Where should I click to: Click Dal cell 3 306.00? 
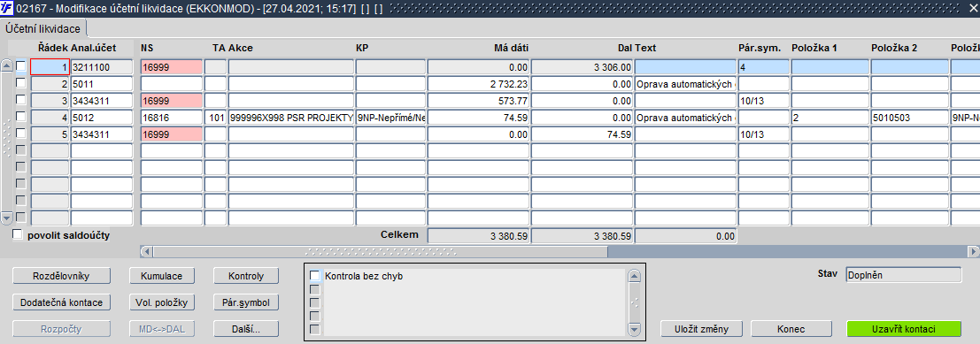(x=582, y=67)
